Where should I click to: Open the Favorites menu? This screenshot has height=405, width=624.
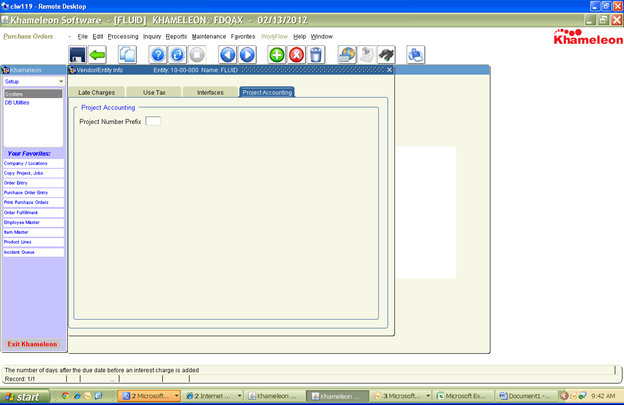[x=243, y=37]
